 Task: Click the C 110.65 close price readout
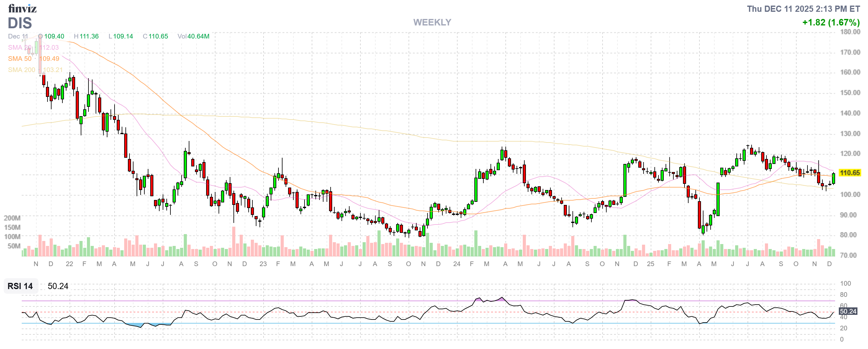(x=155, y=36)
